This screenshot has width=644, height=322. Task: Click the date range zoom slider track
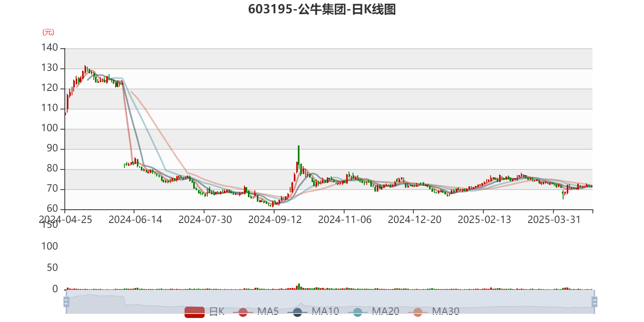pos(330,302)
